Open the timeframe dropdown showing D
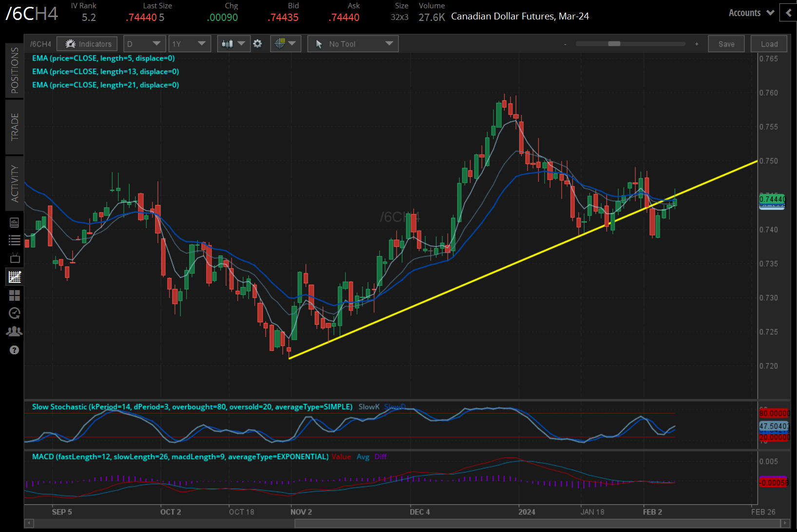 pyautogui.click(x=145, y=43)
